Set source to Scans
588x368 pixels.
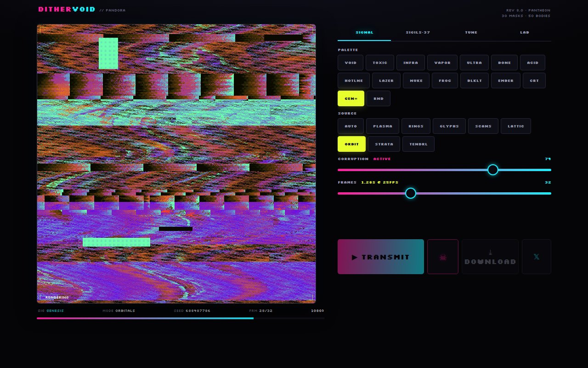pos(483,126)
